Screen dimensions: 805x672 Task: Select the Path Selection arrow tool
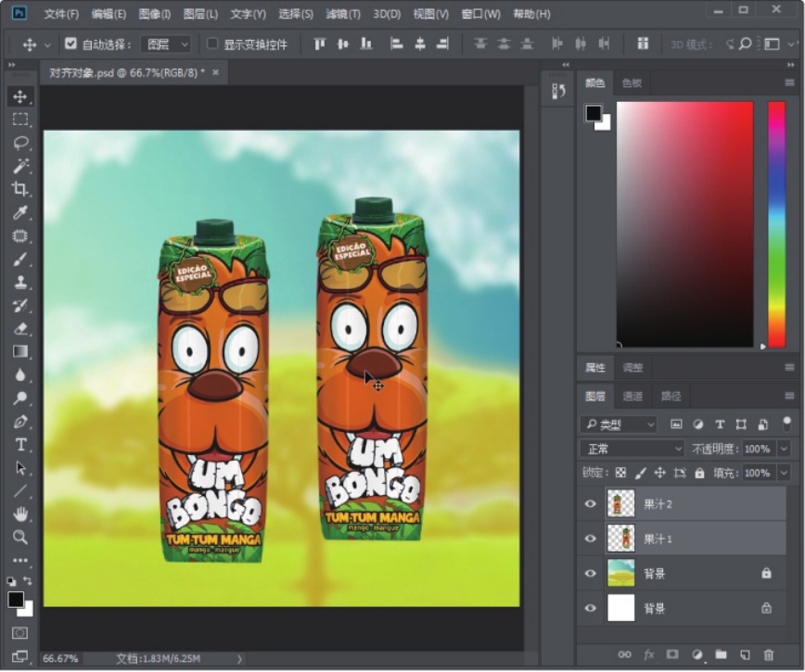point(20,468)
